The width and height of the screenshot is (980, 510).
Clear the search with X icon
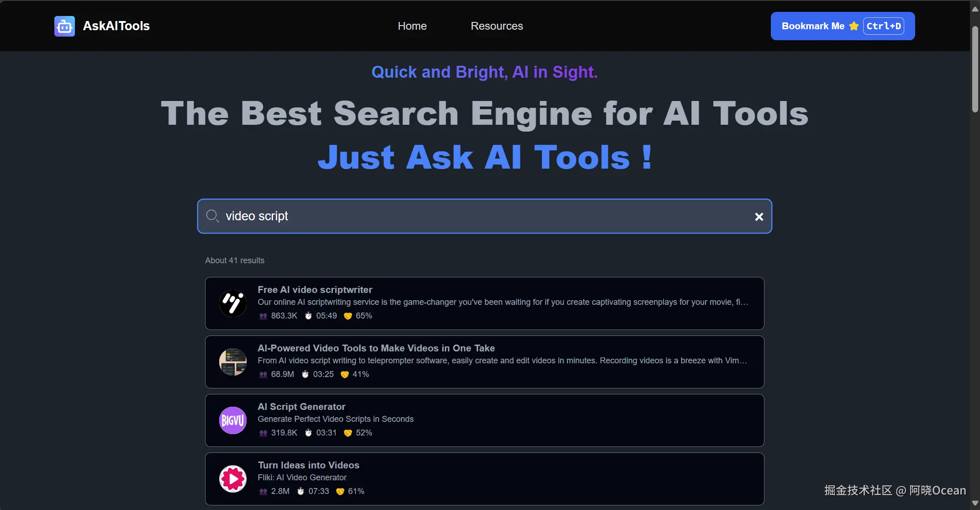click(x=759, y=217)
